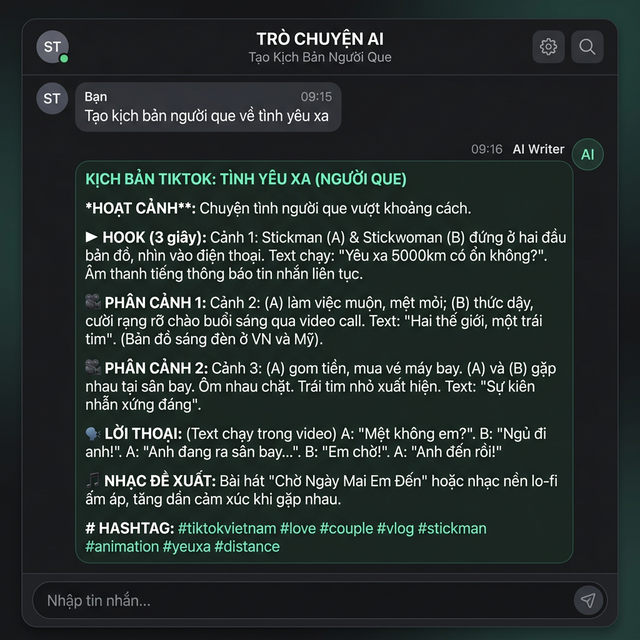Open the #tiktokvietnam hashtag
640x640 pixels.
click(226, 528)
